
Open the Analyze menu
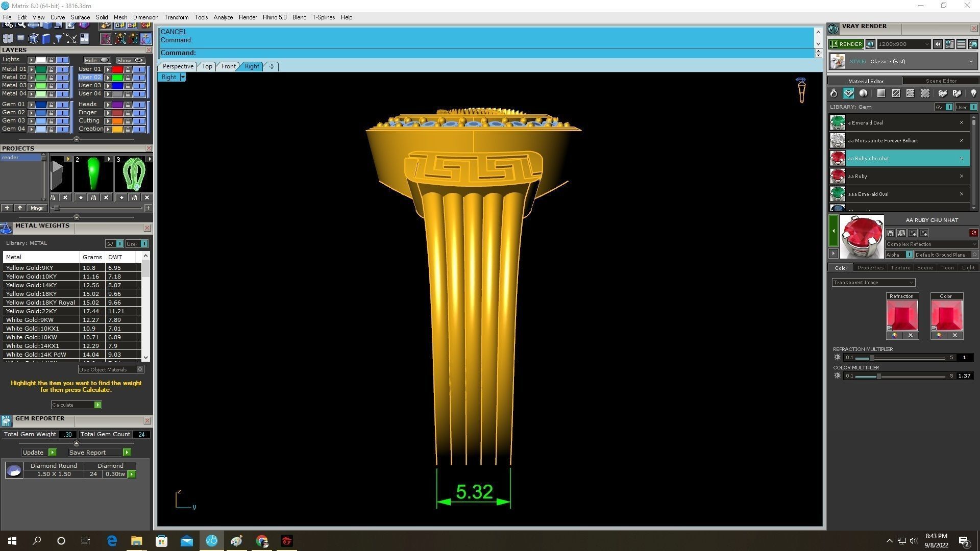tap(223, 17)
